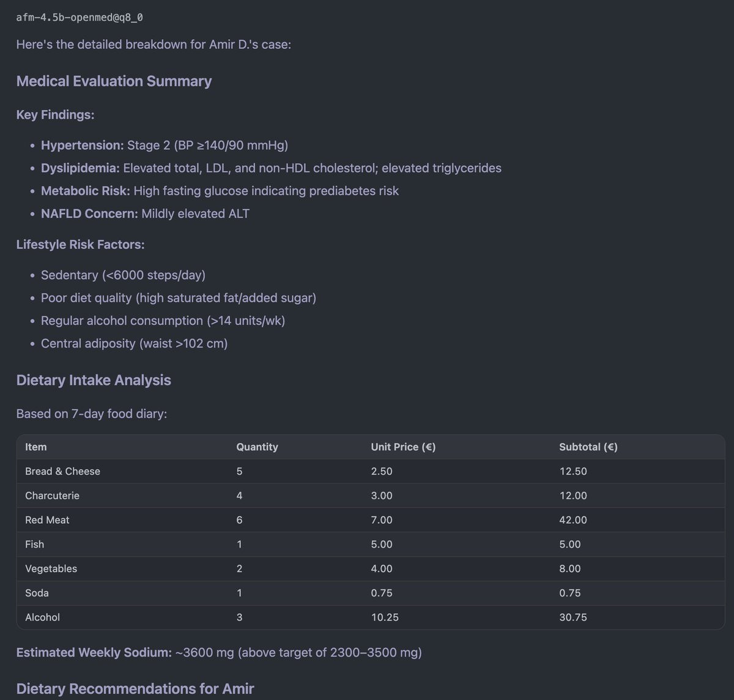Click the Hypertension bullet item

click(164, 146)
